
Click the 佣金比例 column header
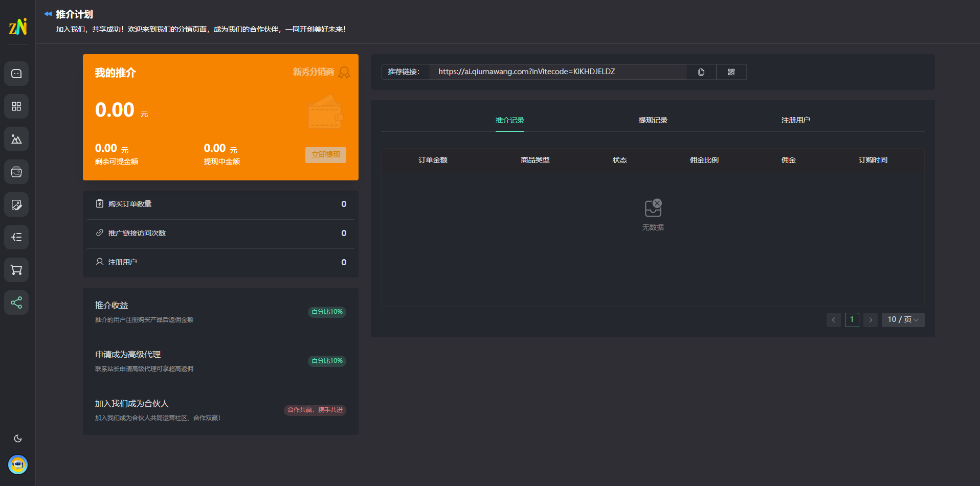tap(704, 160)
